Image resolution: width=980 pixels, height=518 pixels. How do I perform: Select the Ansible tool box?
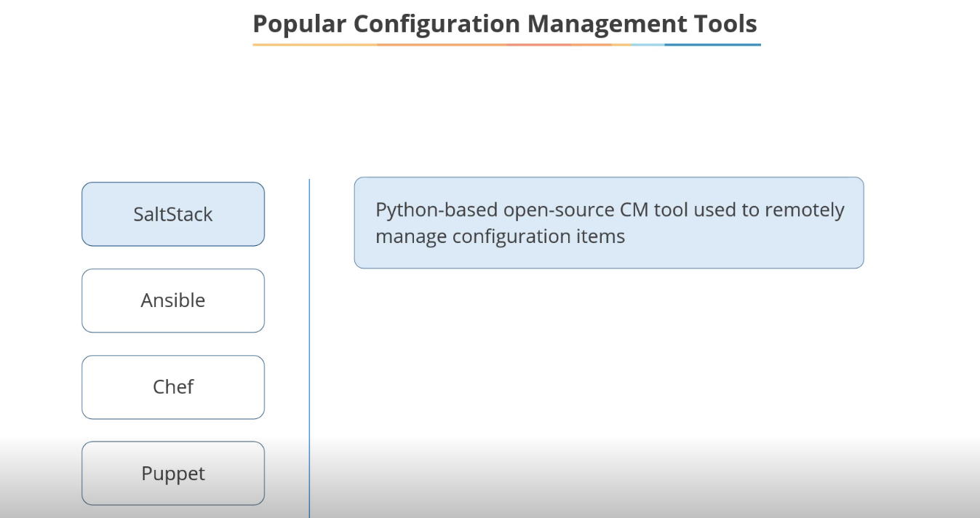pyautogui.click(x=173, y=300)
